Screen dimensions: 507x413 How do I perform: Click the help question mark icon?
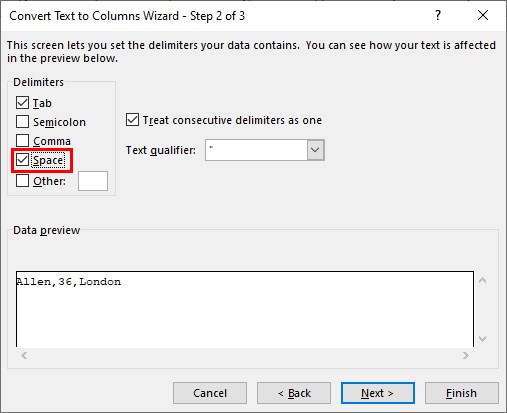pyautogui.click(x=438, y=15)
